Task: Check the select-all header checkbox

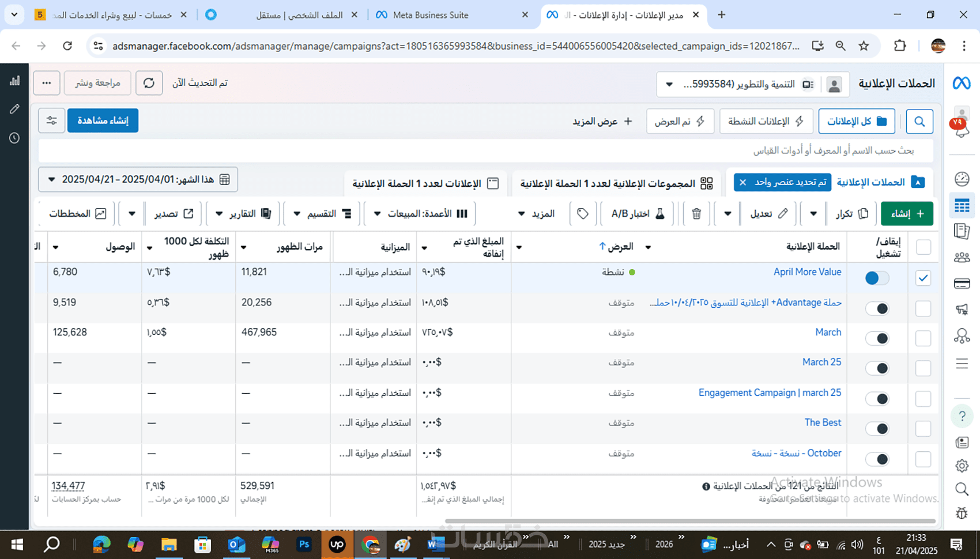Action: coord(923,247)
